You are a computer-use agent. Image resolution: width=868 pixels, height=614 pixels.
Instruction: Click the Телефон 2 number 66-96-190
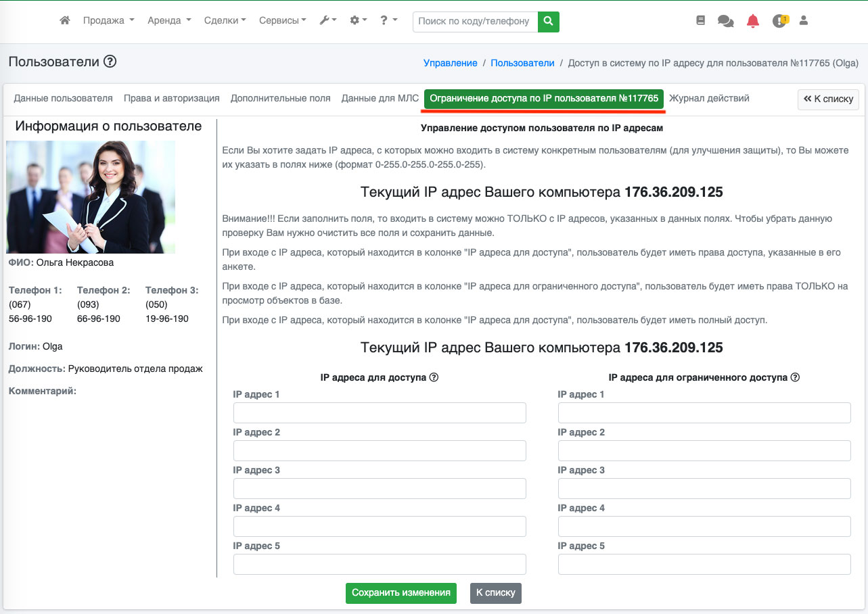pyautogui.click(x=99, y=318)
